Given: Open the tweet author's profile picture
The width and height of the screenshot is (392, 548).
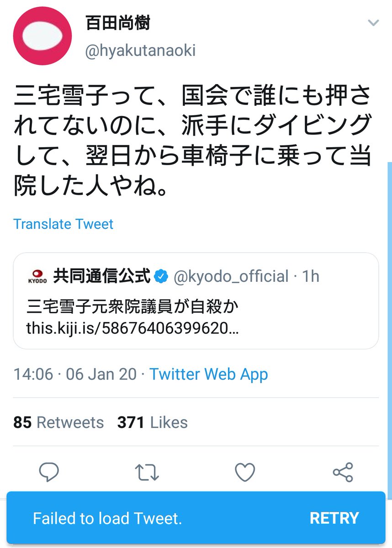Looking at the screenshot, I should tap(43, 36).
